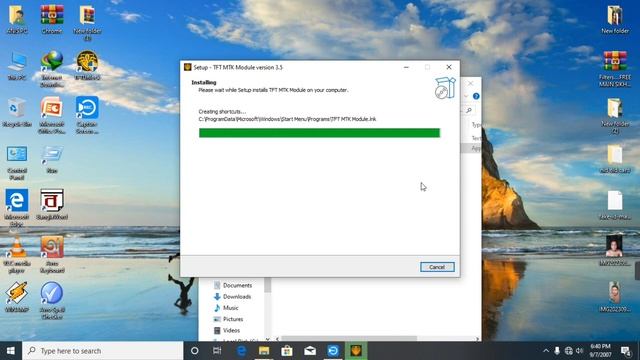Open network status tray icon
The width and height of the screenshot is (640, 360).
coord(569,351)
